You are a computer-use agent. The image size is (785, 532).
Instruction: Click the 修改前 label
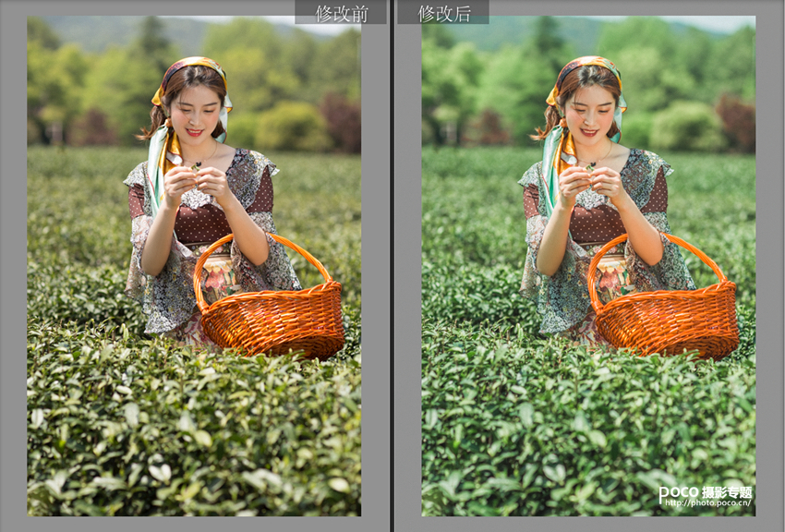coord(341,13)
